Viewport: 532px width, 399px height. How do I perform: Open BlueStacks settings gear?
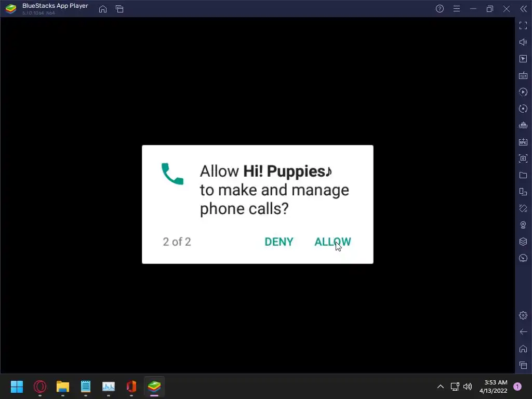click(x=523, y=315)
